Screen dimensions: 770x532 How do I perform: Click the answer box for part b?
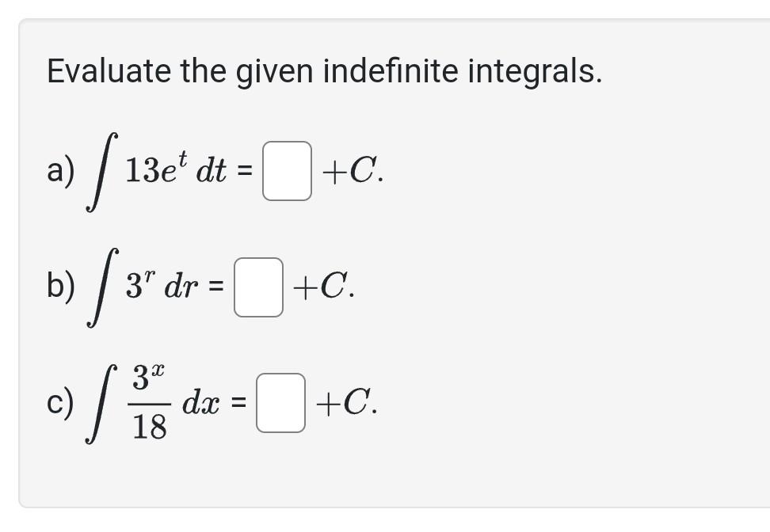(257, 287)
